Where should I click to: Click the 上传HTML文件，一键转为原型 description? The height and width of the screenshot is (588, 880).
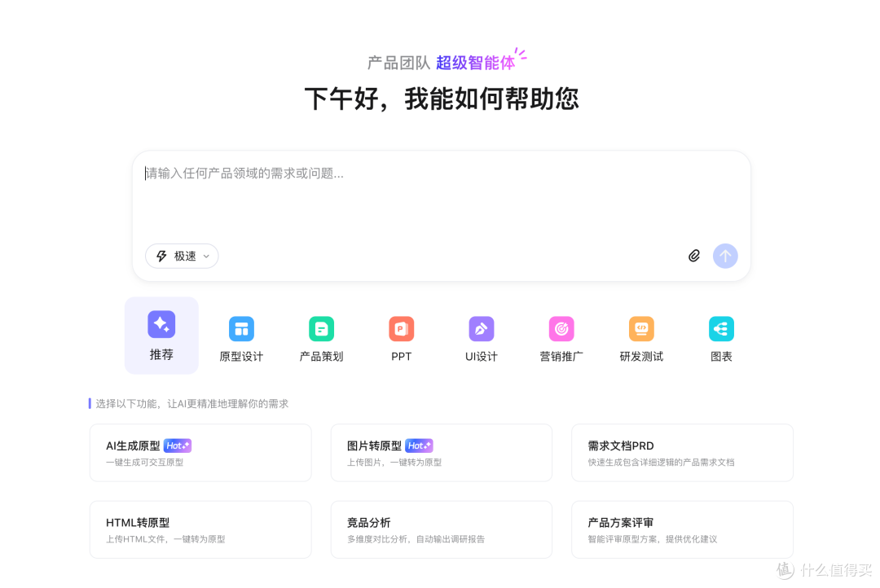coord(165,539)
